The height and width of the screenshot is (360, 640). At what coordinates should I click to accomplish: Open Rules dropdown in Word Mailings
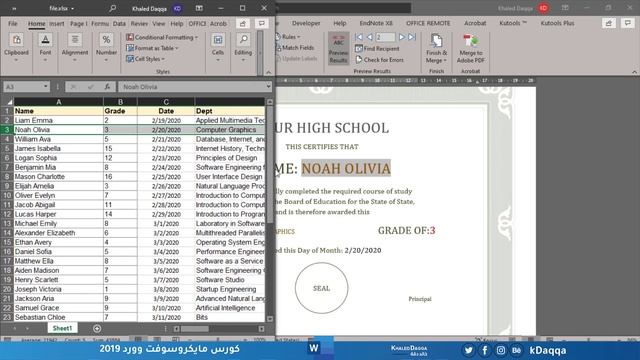[289, 37]
